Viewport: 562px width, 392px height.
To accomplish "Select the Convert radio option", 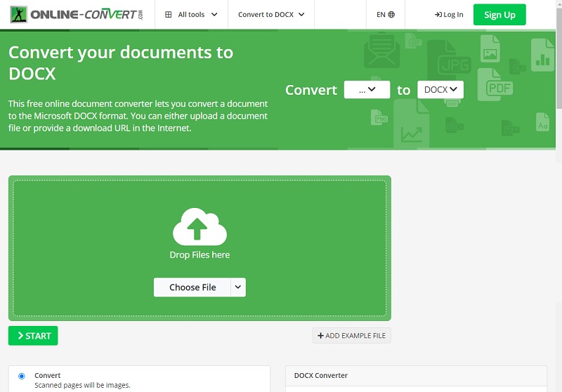I will point(22,376).
